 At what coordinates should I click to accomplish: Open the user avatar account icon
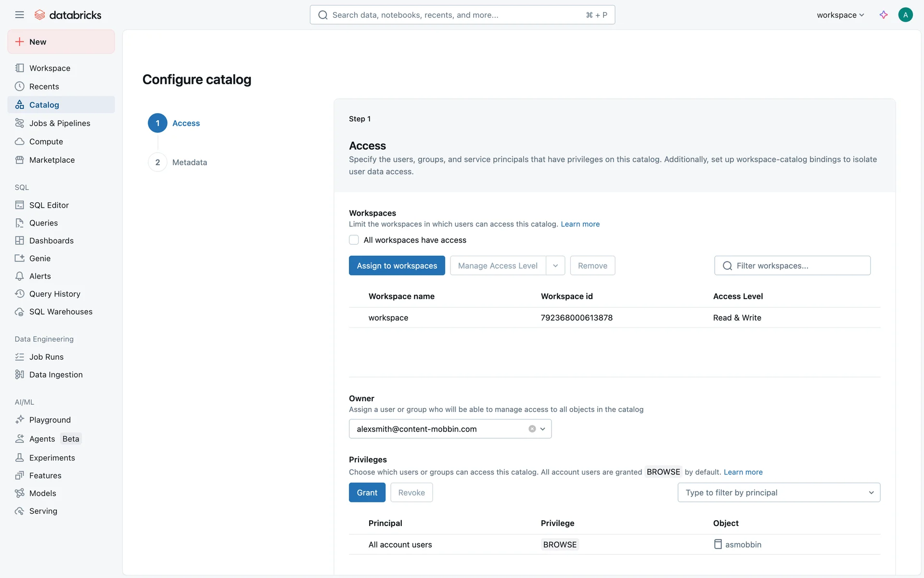905,15
